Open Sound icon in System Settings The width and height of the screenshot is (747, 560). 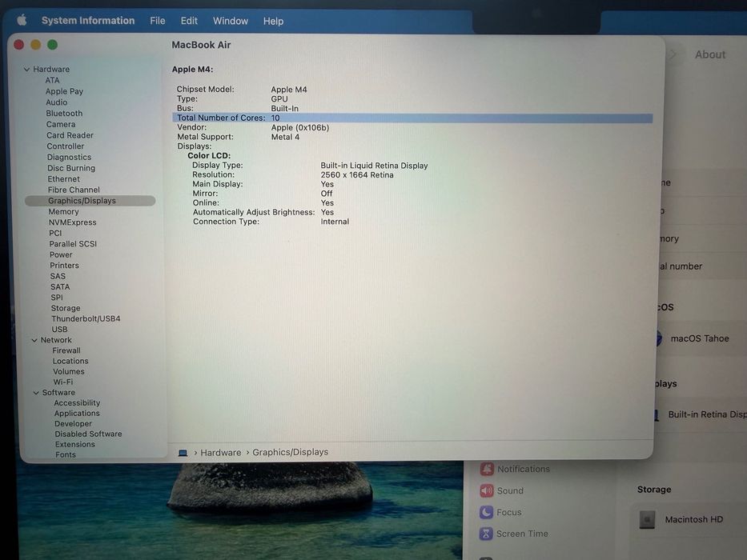486,490
